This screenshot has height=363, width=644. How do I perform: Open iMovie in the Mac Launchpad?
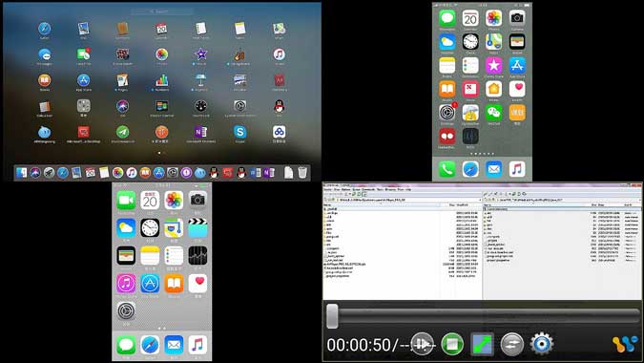(201, 54)
